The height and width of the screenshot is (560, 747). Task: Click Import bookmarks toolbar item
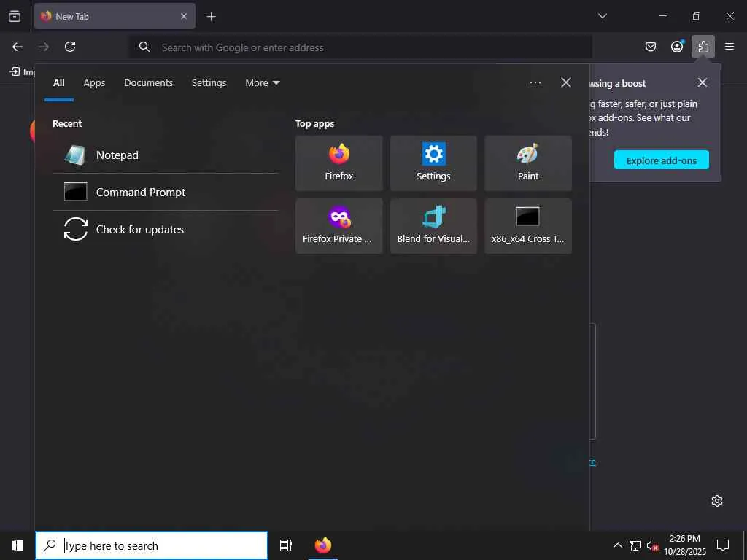(22, 72)
